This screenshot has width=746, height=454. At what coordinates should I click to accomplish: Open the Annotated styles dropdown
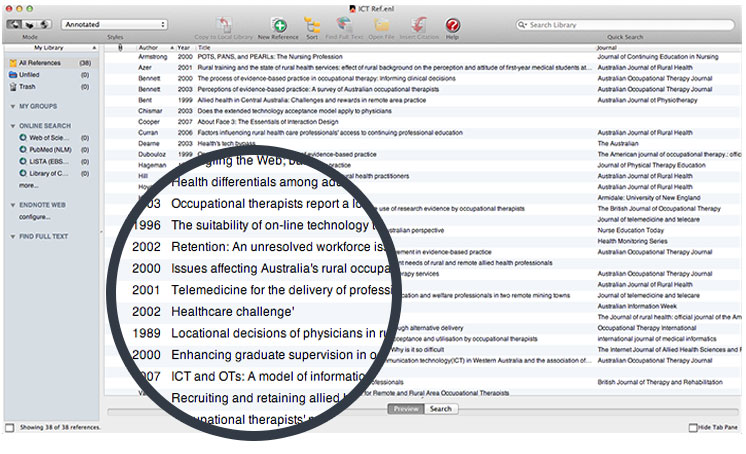tap(114, 24)
